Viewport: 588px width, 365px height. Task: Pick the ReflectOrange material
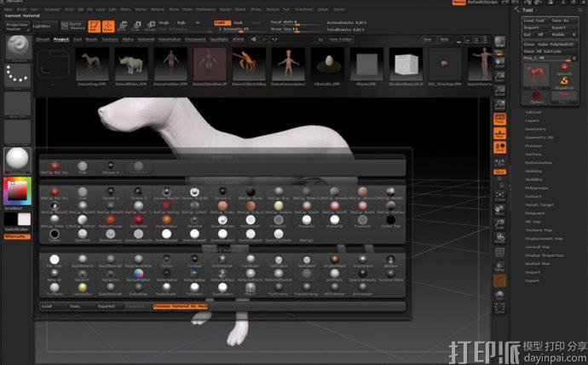tap(110, 221)
